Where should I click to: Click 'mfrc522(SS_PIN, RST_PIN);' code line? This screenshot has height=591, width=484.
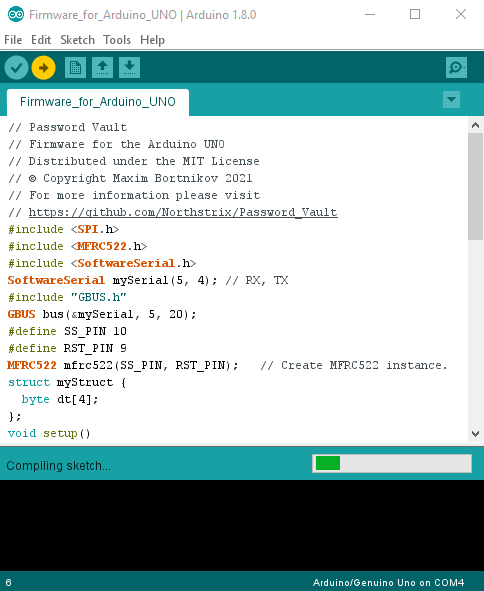click(151, 365)
